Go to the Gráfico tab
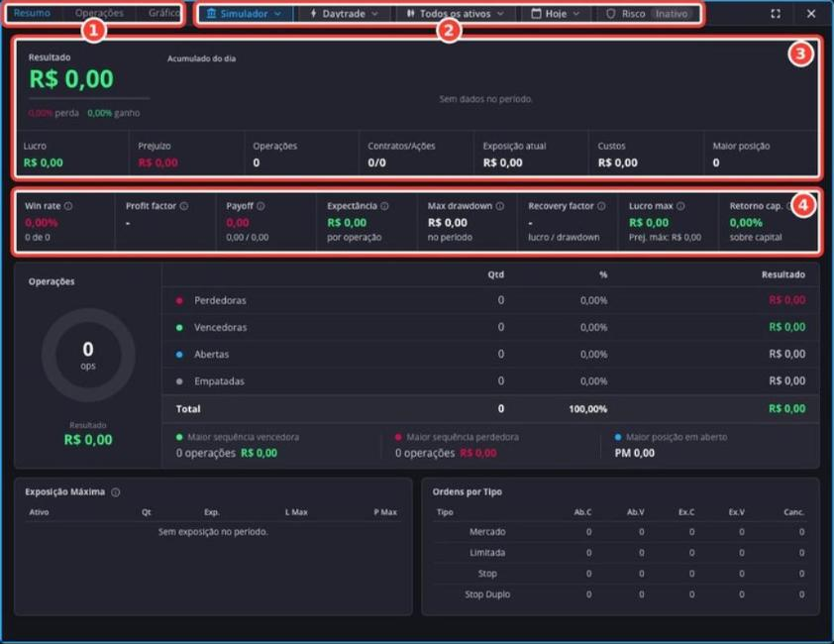This screenshot has width=834, height=644. [x=164, y=13]
